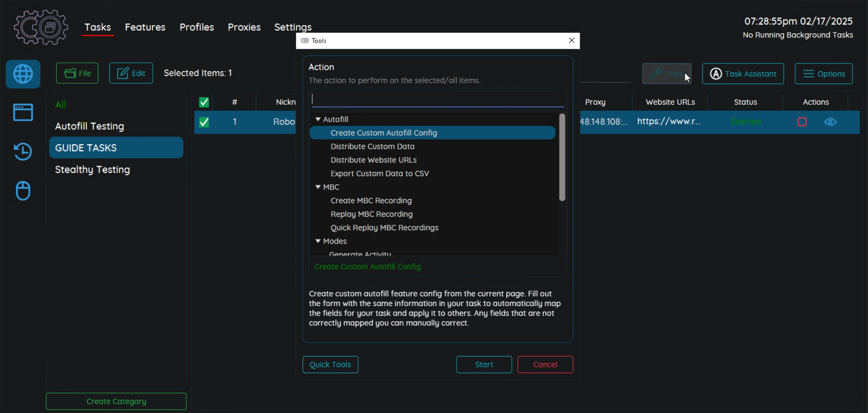Click the red stop task icon

point(802,122)
